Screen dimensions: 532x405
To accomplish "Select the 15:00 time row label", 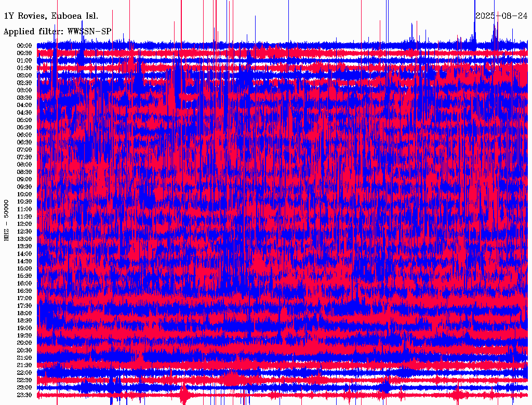I will (24, 269).
